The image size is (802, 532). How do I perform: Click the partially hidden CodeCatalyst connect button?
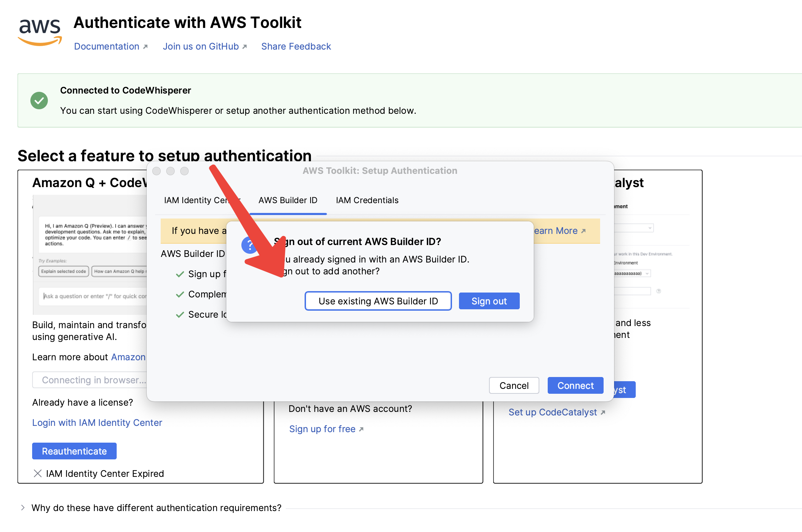tap(625, 390)
